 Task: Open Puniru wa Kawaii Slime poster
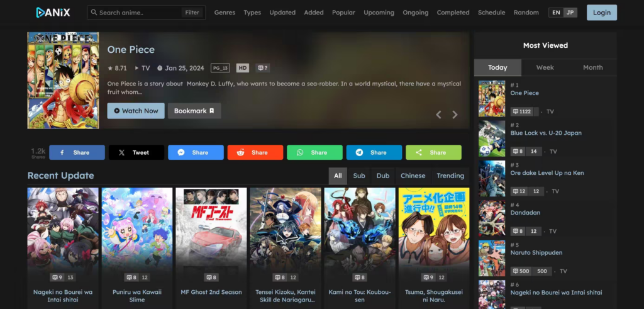(137, 235)
